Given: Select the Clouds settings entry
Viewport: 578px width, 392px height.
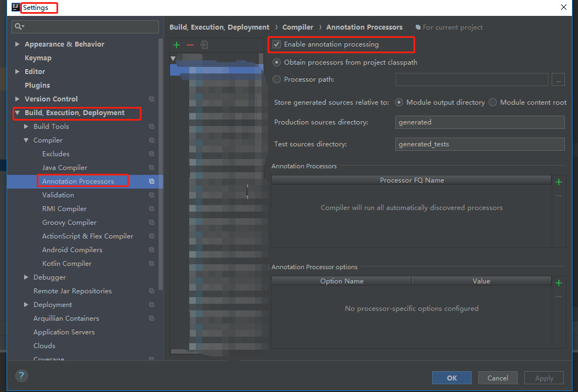Looking at the screenshot, I should click(44, 345).
